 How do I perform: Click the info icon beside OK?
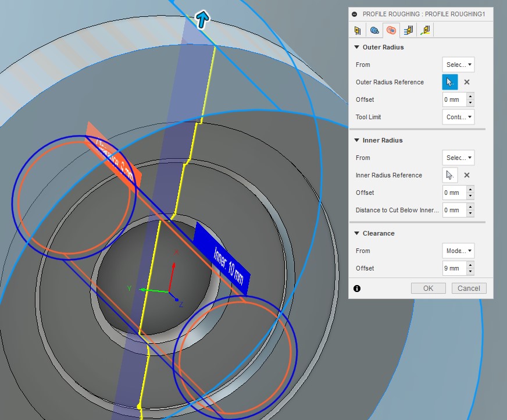coord(357,288)
